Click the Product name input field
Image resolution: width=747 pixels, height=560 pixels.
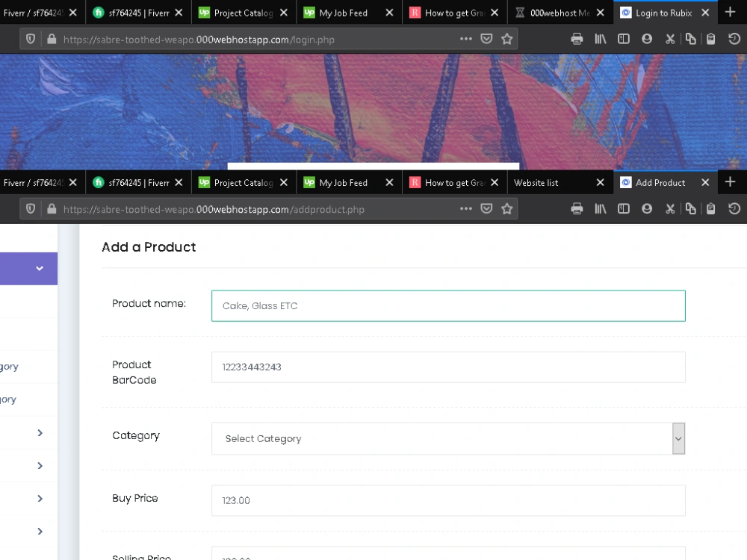point(448,305)
